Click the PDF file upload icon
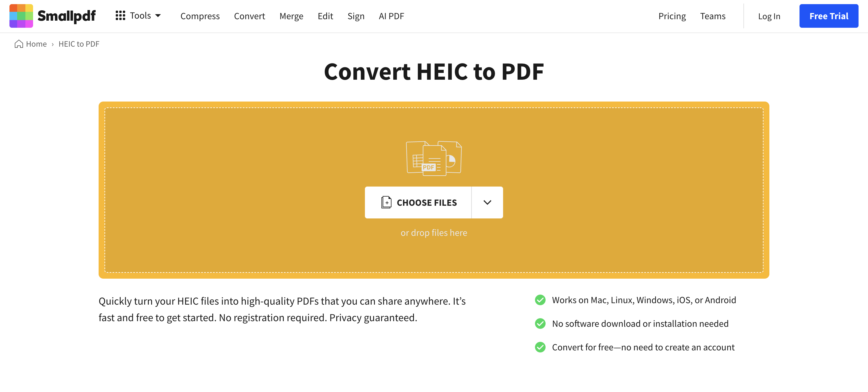The width and height of the screenshot is (868, 392). [386, 202]
